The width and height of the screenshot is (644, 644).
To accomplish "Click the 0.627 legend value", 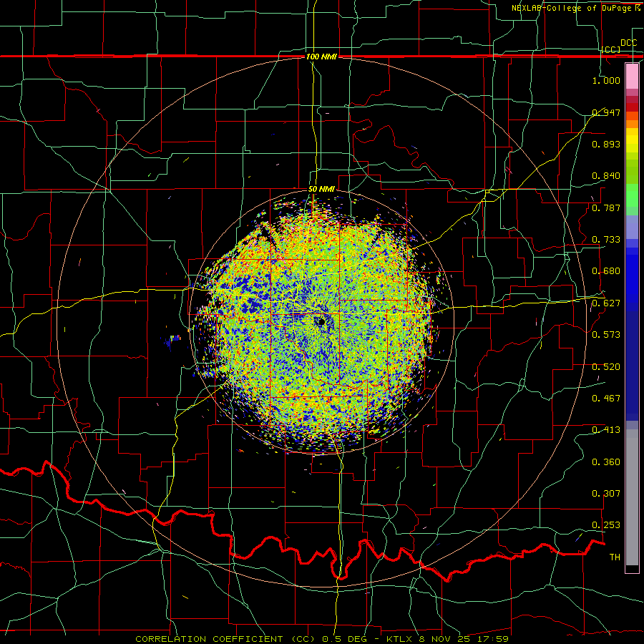I will tap(606, 303).
